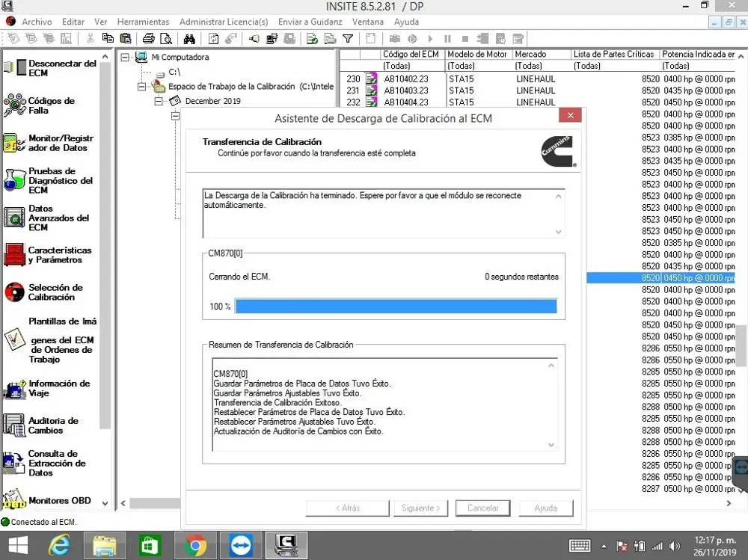
Task: Click the Print toolbar icon
Action: (148, 39)
